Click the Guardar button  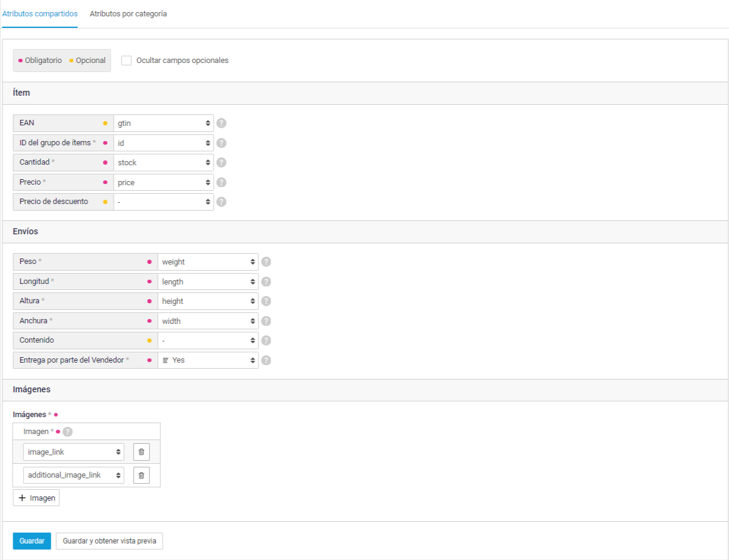[32, 541]
